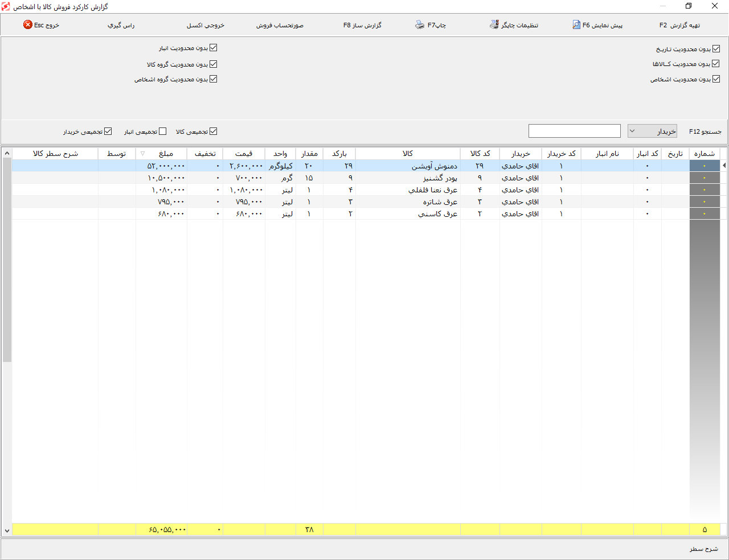Select the عرق شاتره cell
This screenshot has height=560, width=729.
[x=408, y=201]
